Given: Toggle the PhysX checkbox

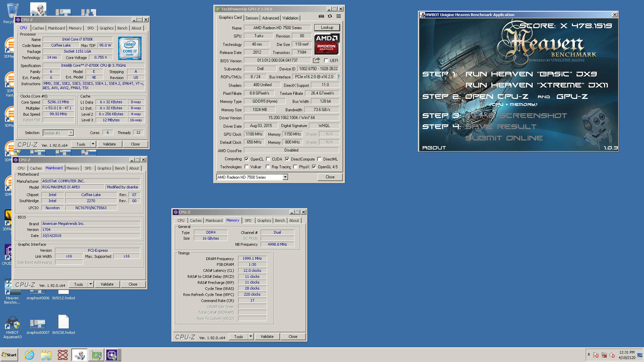Looking at the screenshot, I should click(295, 167).
